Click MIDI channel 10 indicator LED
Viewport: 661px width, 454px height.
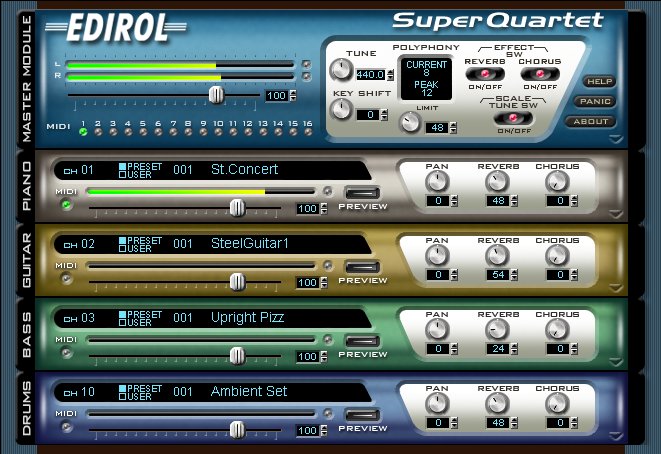[218, 132]
